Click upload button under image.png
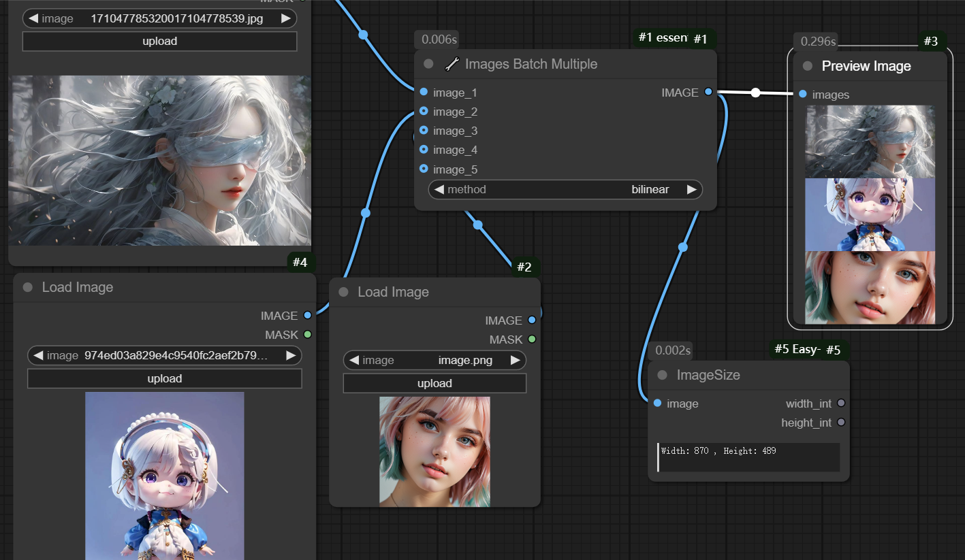This screenshot has width=965, height=560. (434, 383)
